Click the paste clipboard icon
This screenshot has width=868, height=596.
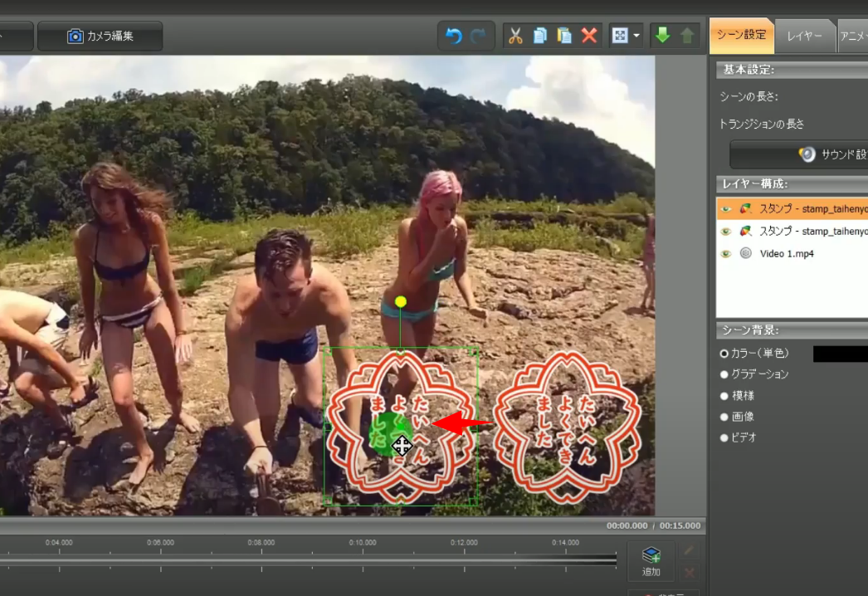click(x=564, y=37)
